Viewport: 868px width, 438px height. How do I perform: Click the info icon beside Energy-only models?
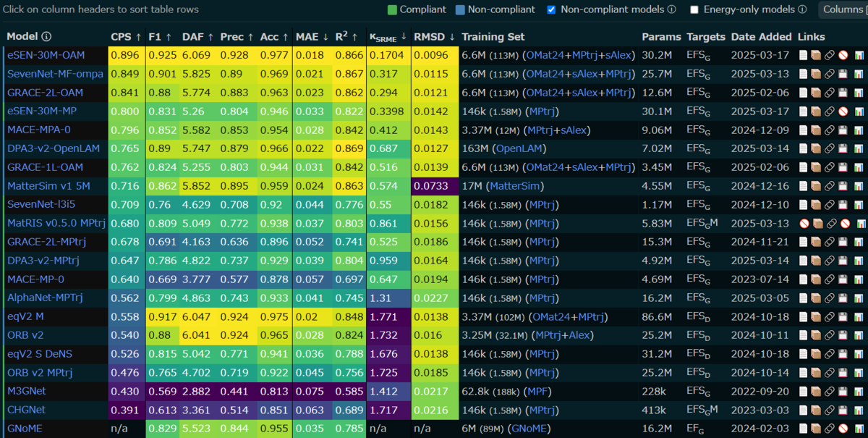pos(801,9)
